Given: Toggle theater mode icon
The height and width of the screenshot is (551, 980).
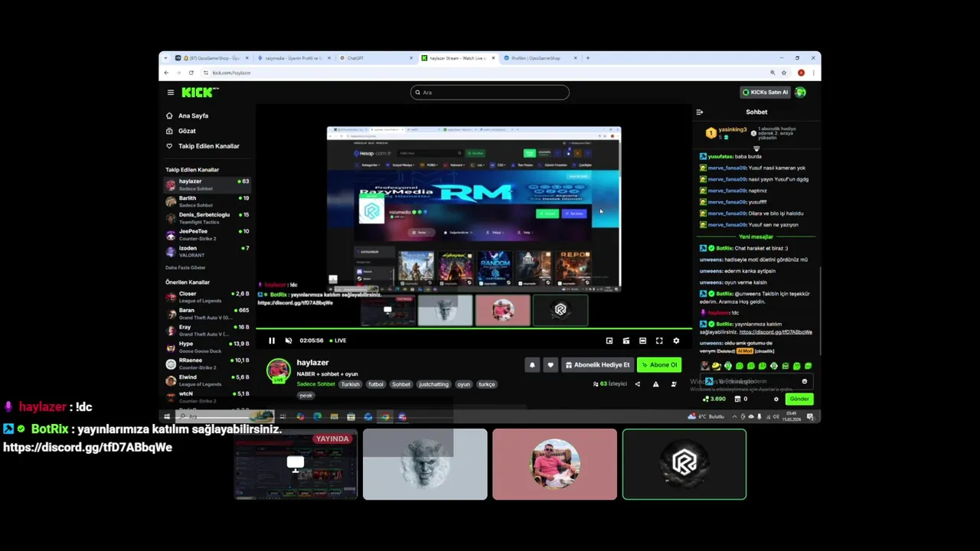Looking at the screenshot, I should 642,341.
